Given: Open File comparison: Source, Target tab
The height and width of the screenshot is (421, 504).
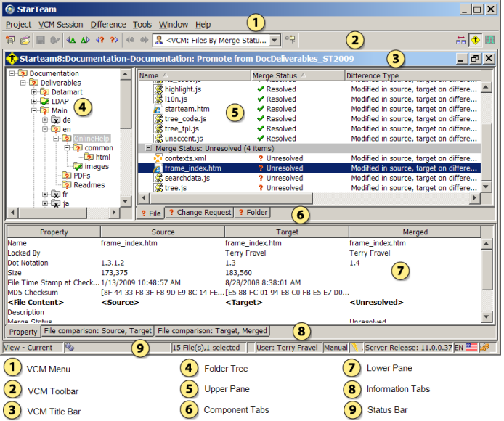Looking at the screenshot, I should (97, 331).
